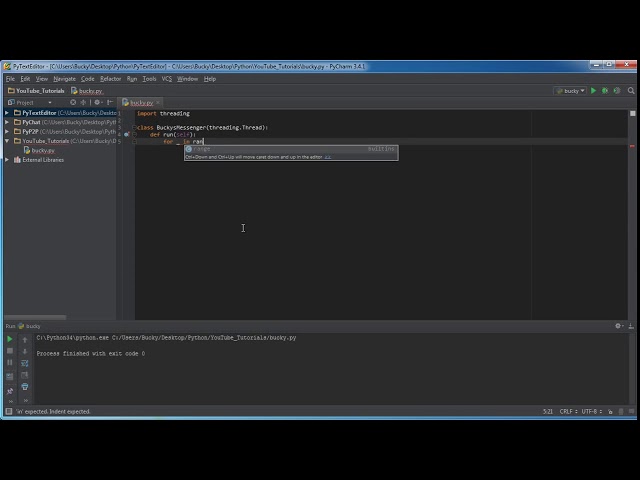640x480 pixels.
Task: Start debugging with the green bug icon
Action: 605,91
